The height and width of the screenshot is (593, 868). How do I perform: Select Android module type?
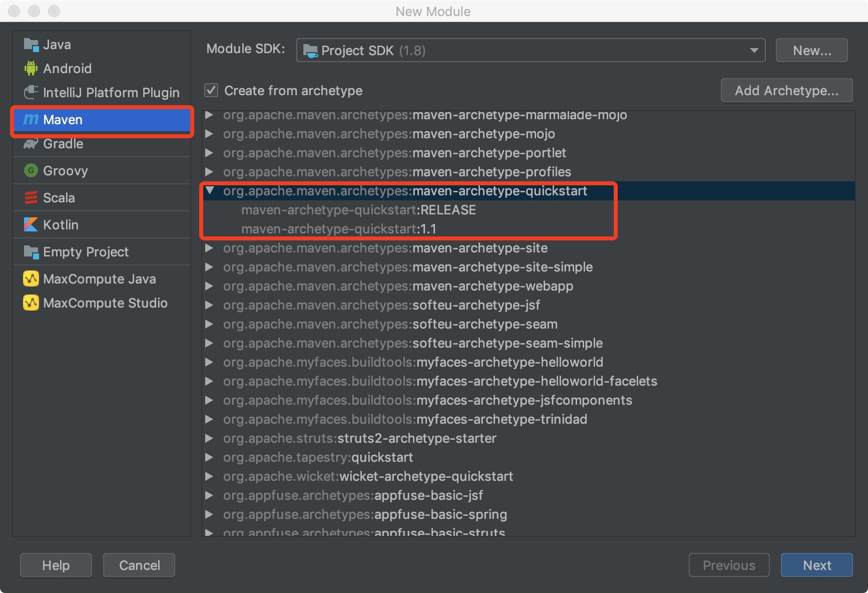[102, 68]
